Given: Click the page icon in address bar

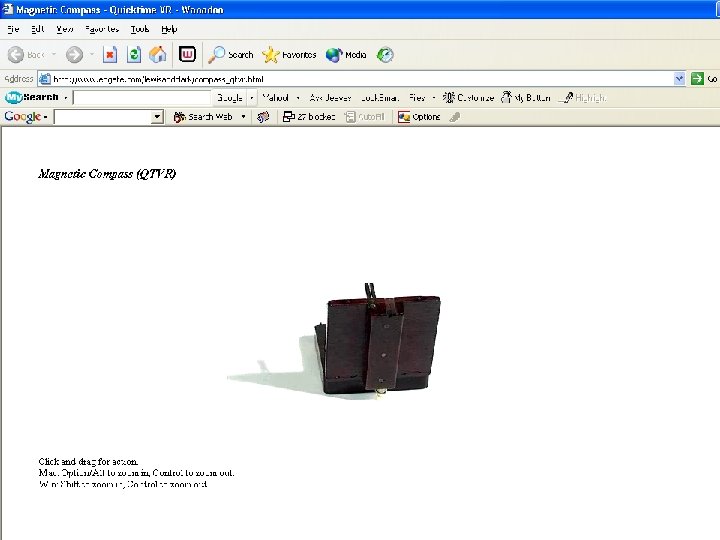Looking at the screenshot, I should (45, 79).
